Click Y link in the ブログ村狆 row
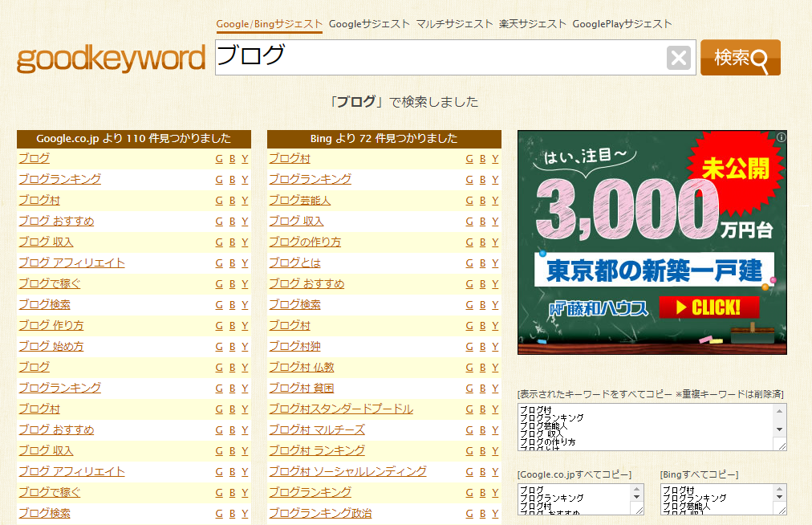 tap(495, 347)
